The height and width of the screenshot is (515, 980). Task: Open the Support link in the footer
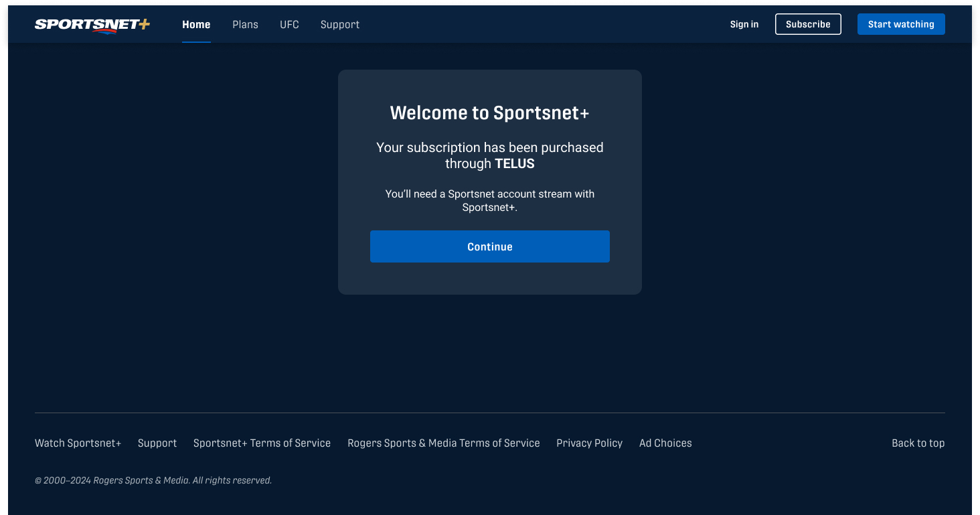[x=157, y=443]
